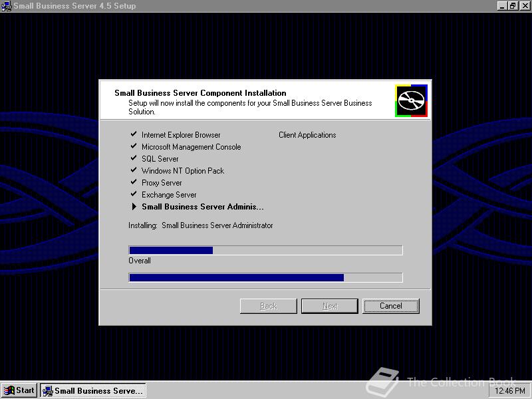532x399 pixels.
Task: Select the Internet Explorer Browser list entry
Action: (x=180, y=134)
